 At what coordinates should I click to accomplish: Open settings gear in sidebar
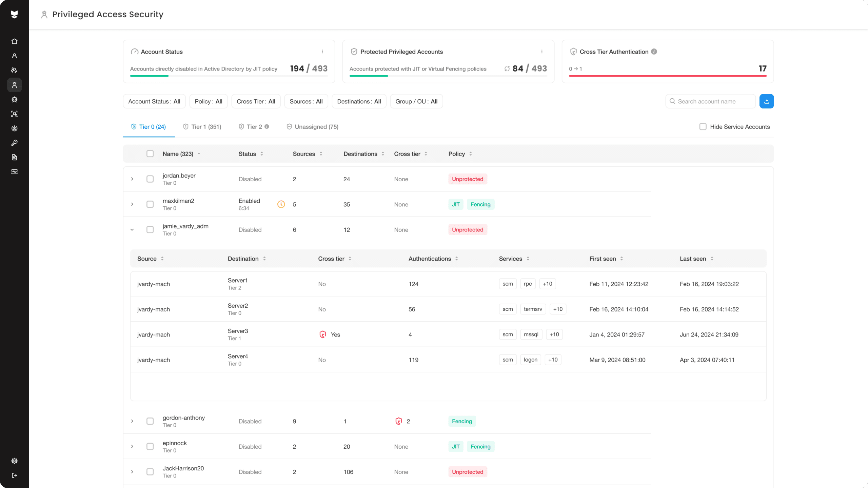tap(14, 461)
